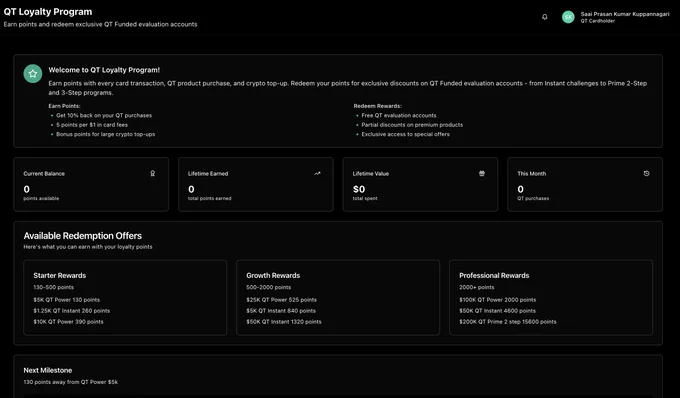Click '$5K QT Power 130 points' offer

(66, 300)
